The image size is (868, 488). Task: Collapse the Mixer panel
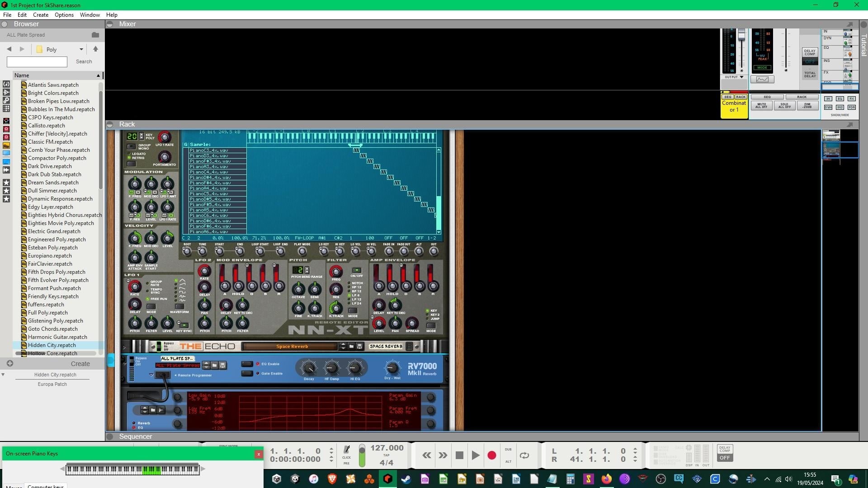110,24
